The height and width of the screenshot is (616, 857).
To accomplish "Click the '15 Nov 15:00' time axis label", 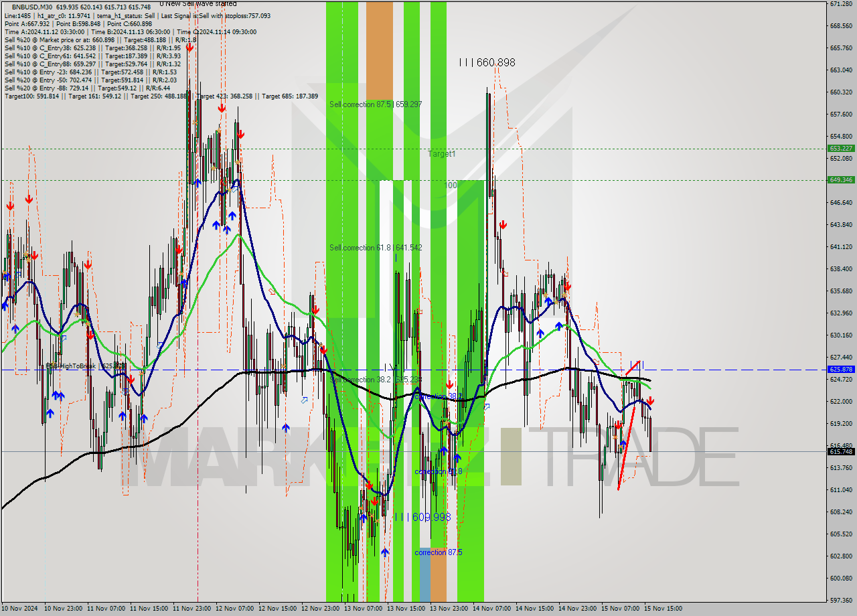I will click(663, 609).
